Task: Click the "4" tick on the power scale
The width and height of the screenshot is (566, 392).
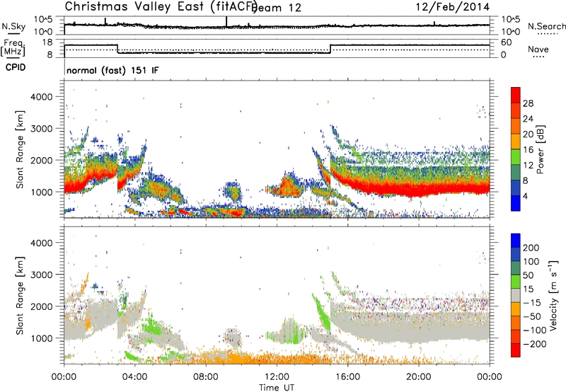Action: point(526,197)
